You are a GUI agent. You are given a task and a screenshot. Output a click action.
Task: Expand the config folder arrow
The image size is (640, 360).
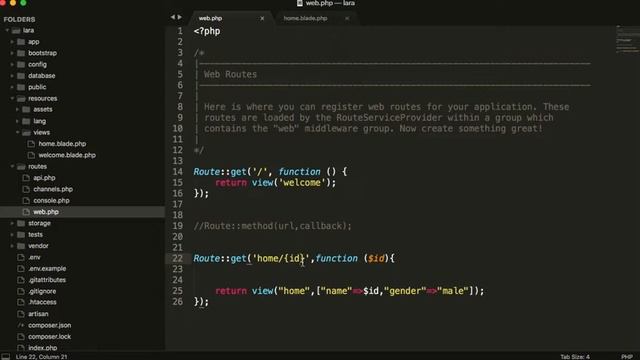pyautogui.click(x=12, y=64)
